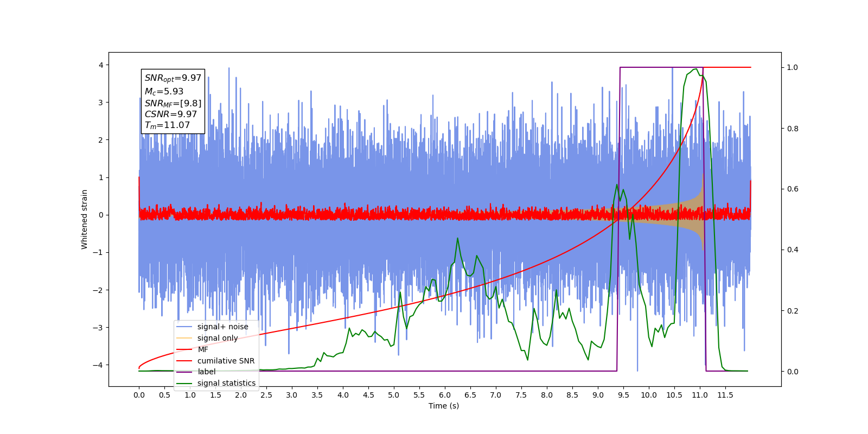Click the 'Whitened strain' y-axis label
868x434 pixels.
[x=85, y=219]
